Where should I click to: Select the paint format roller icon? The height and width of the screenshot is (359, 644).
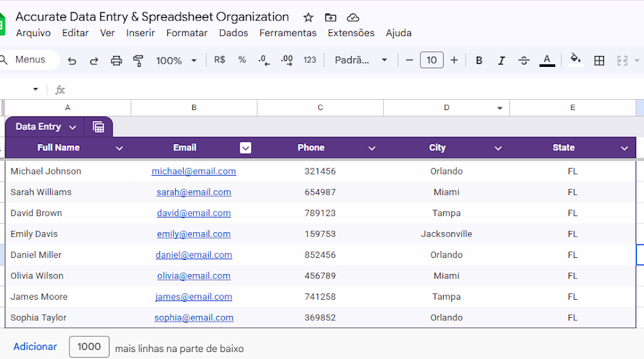point(138,60)
